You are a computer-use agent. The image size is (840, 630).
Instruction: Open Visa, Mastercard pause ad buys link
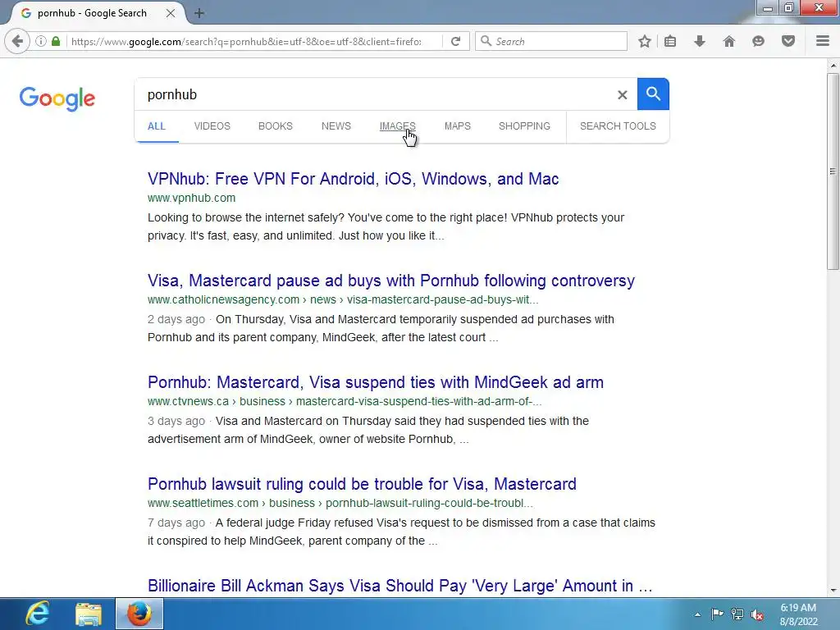pyautogui.click(x=391, y=281)
